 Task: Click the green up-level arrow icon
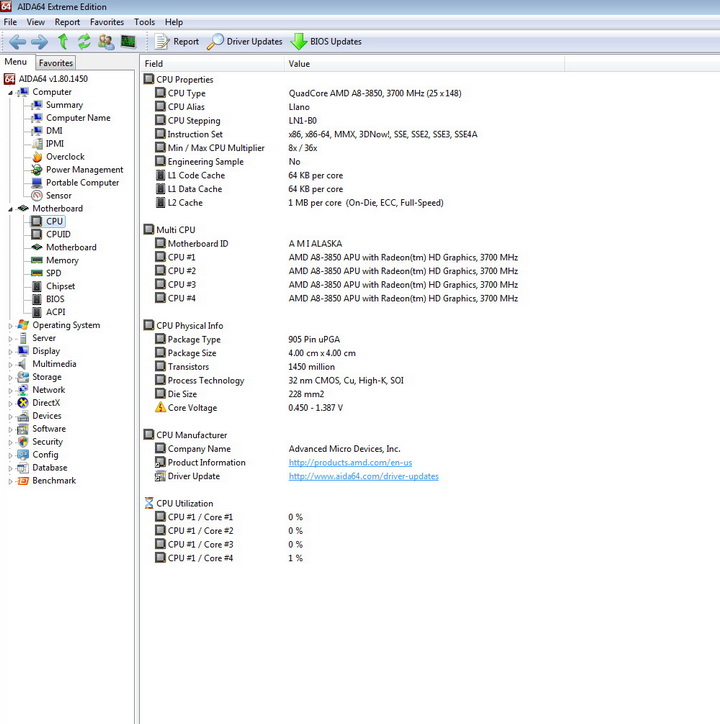click(63, 42)
